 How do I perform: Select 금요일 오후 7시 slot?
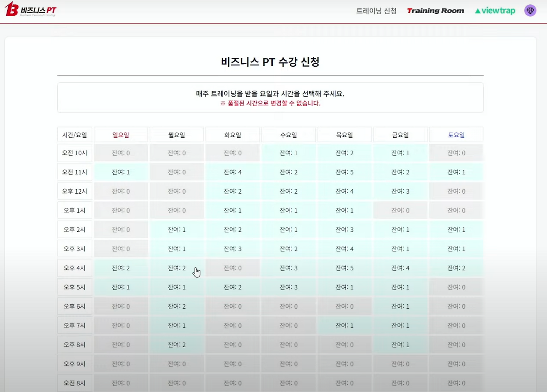400,326
